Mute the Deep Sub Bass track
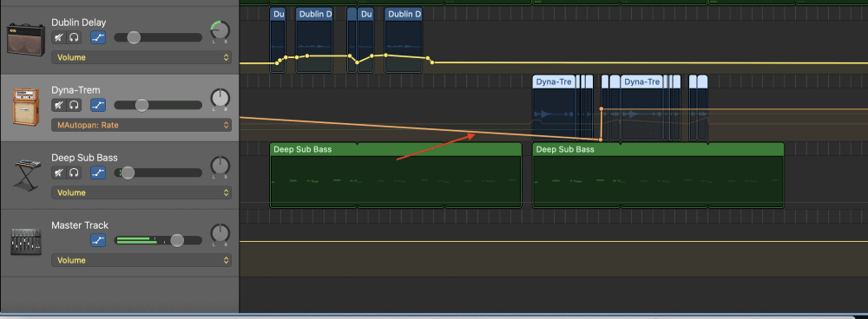 [58, 173]
